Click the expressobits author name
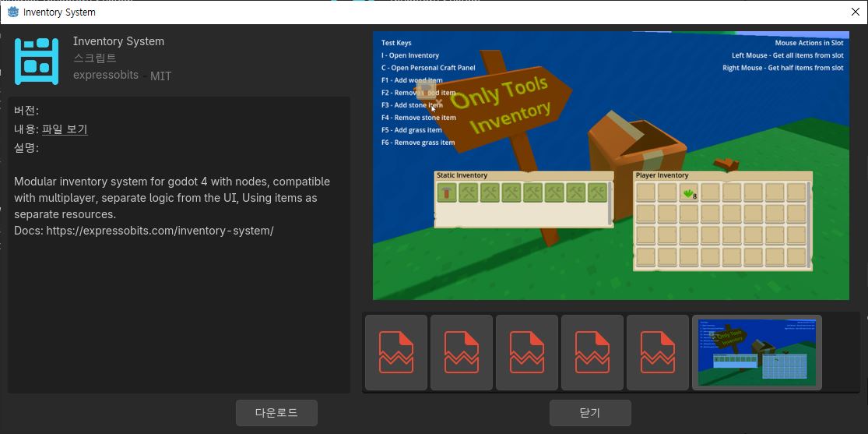Image resolution: width=868 pixels, height=434 pixels. point(106,75)
